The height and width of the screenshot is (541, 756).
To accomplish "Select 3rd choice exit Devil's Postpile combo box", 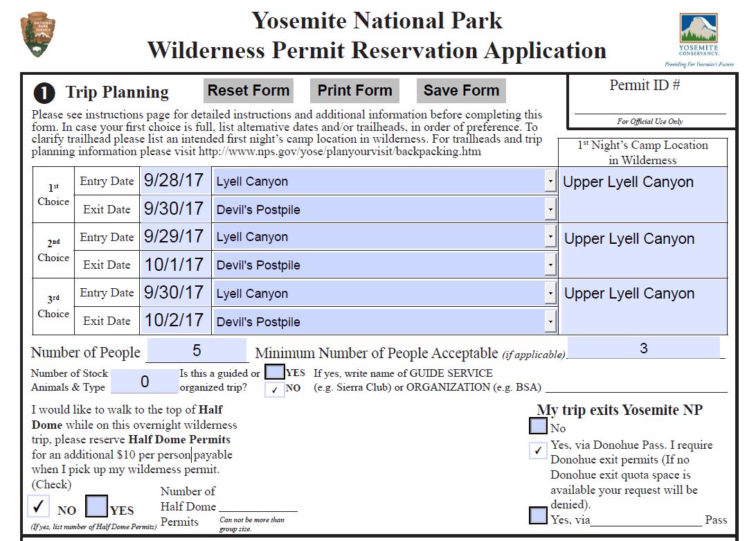I will point(384,321).
